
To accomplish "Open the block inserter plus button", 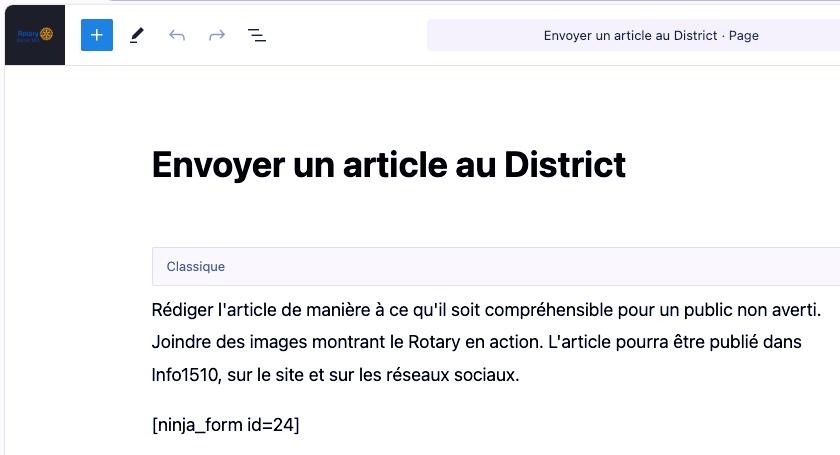I will (x=97, y=35).
